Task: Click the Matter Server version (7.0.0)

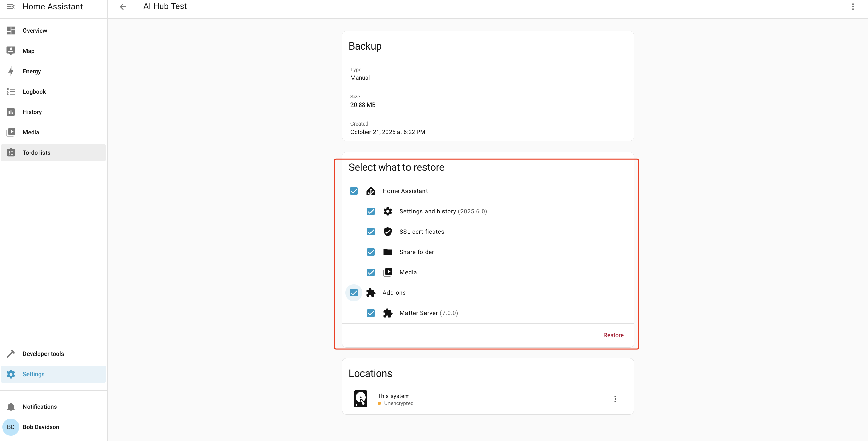Action: pos(449,313)
